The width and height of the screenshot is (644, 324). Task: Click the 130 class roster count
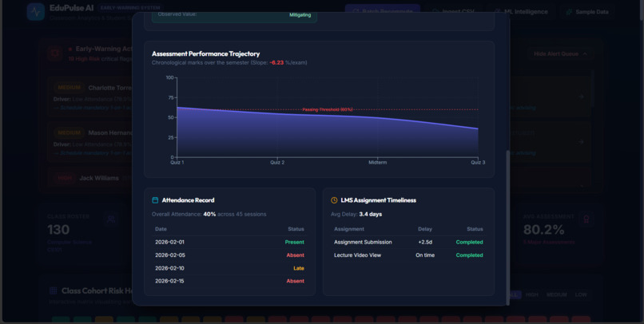58,230
